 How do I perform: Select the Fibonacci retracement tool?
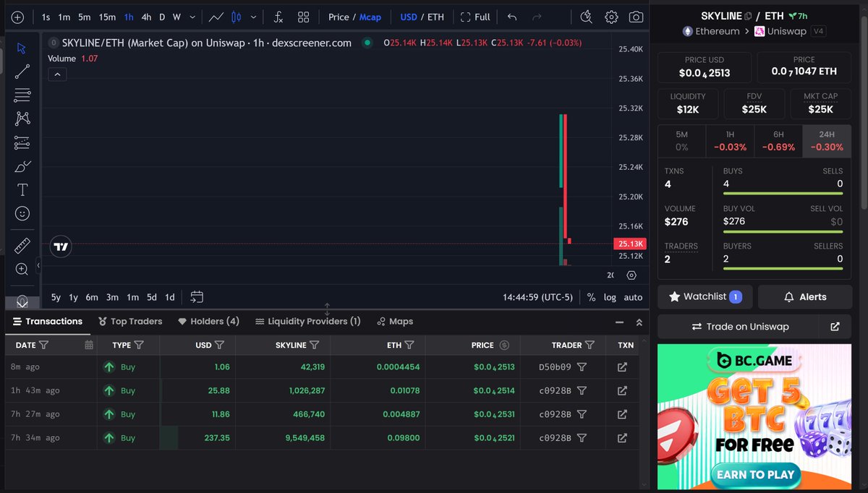[x=22, y=95]
